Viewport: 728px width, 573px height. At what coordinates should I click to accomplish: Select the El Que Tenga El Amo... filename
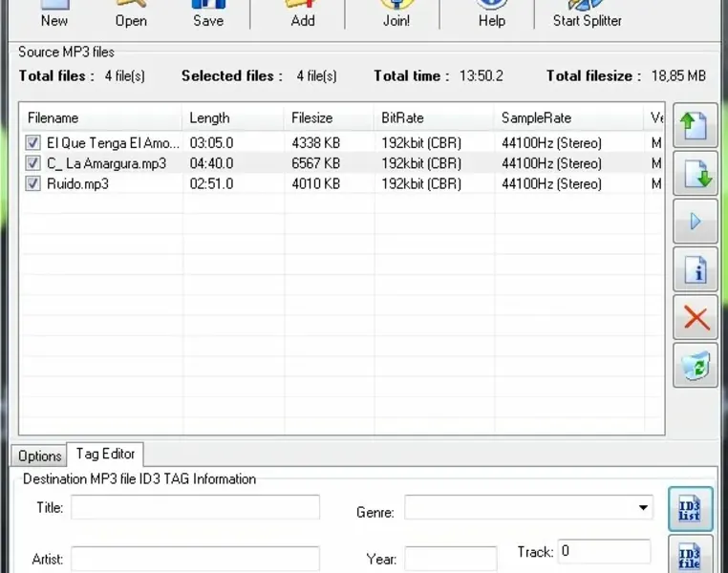(113, 143)
